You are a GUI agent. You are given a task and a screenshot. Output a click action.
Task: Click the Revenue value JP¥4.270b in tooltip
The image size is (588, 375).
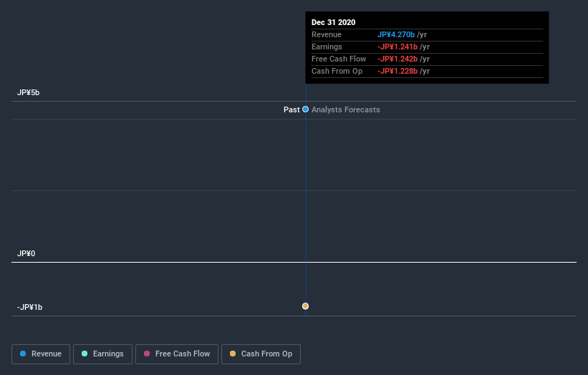pos(396,34)
